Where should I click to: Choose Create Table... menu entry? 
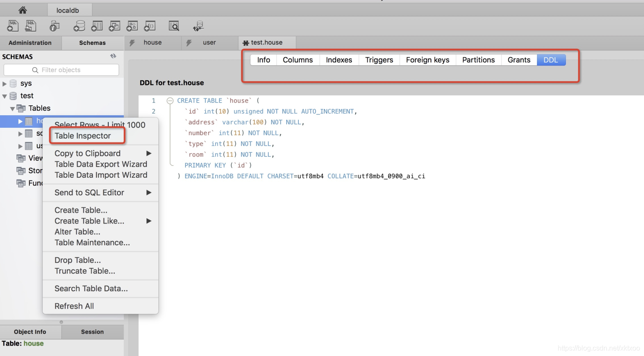(x=100, y=210)
